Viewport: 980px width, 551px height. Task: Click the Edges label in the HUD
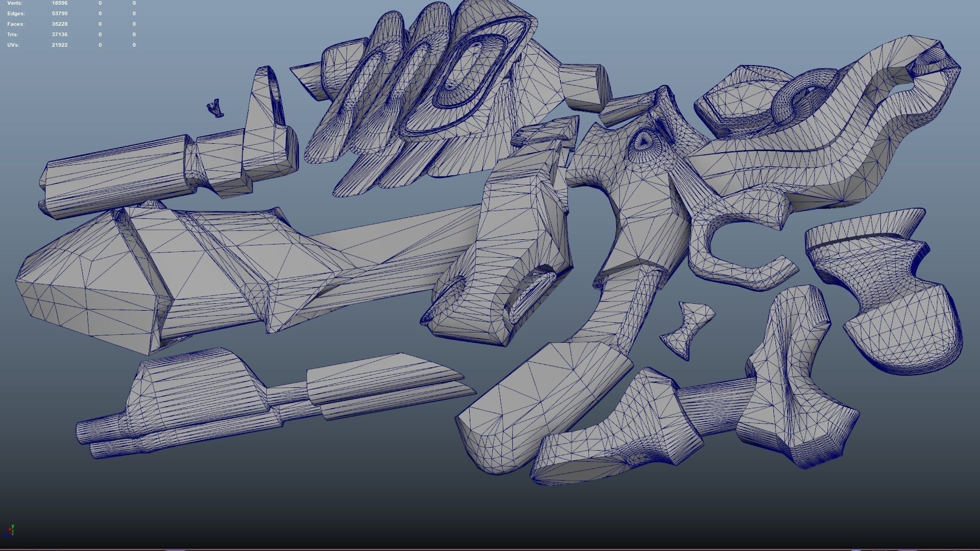point(16,14)
